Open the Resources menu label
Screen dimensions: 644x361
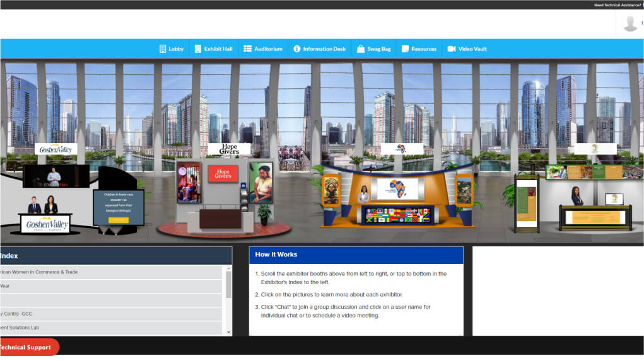[x=423, y=49]
